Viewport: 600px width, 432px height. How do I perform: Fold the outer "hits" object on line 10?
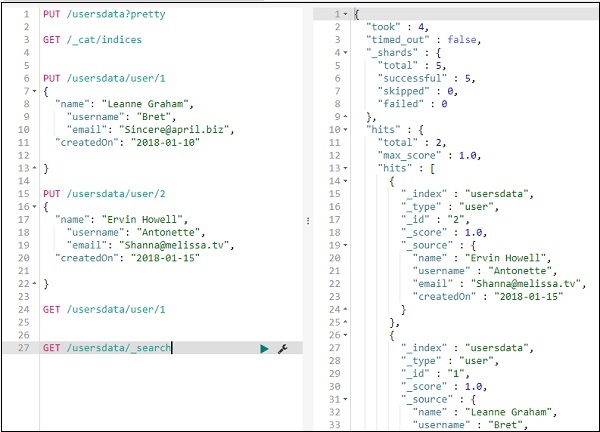(345, 130)
